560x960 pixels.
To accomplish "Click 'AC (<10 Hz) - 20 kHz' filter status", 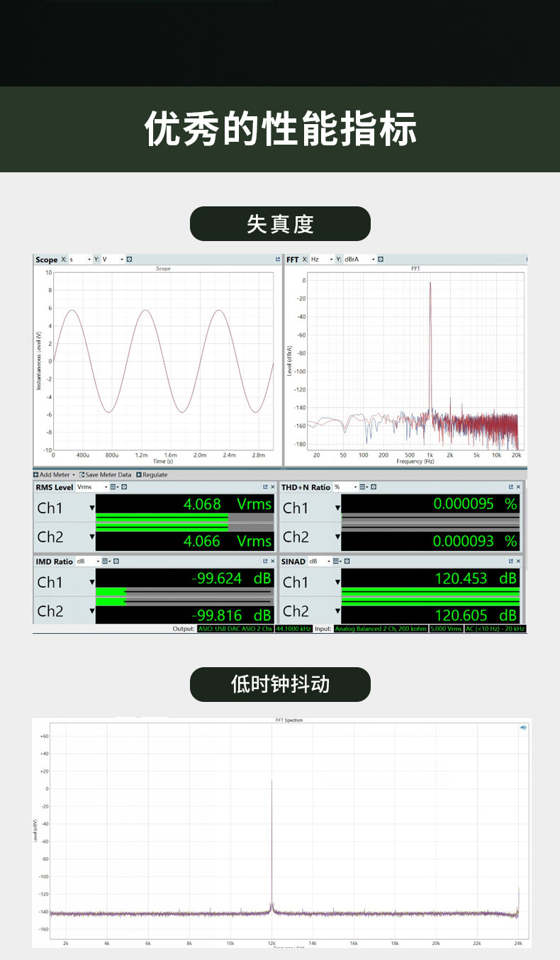I will (x=495, y=629).
